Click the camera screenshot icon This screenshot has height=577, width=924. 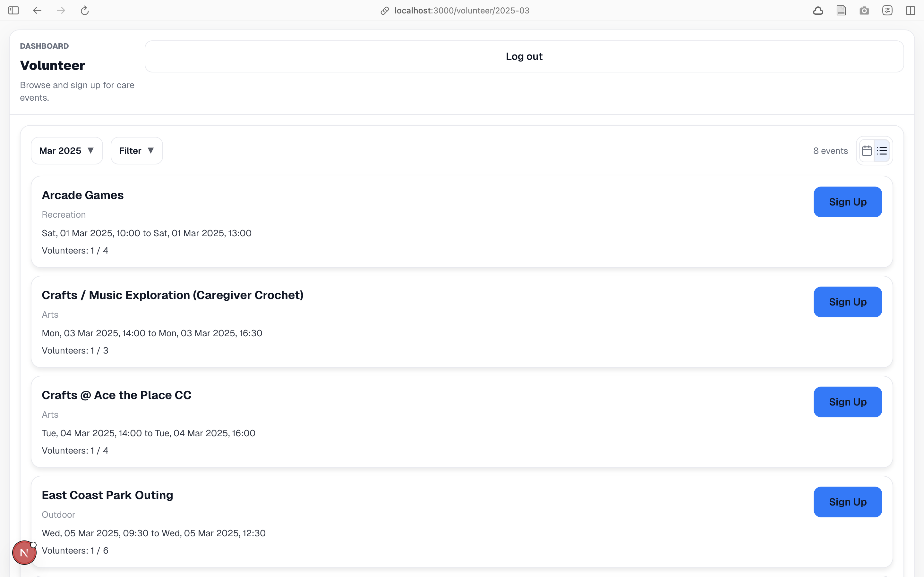click(864, 10)
